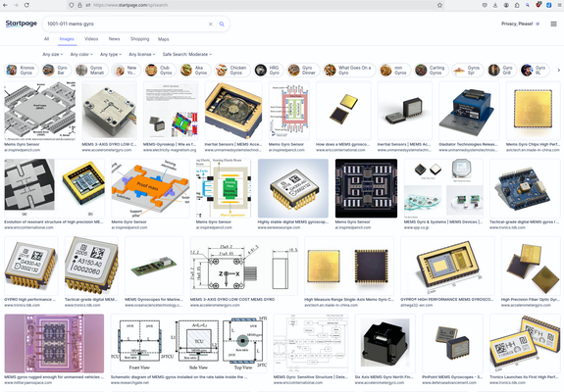The height and width of the screenshot is (392, 564).
Task: Click title Tronics Launches its First High Perf...
Action: 525,377
